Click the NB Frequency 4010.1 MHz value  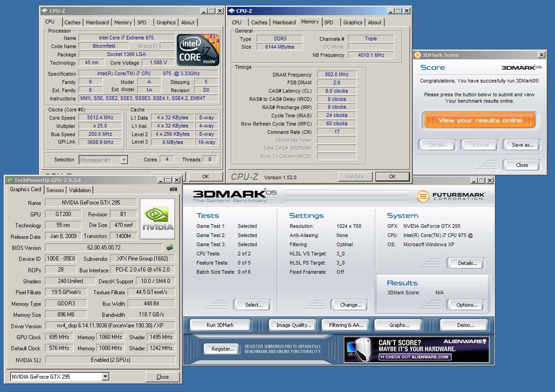coord(371,55)
